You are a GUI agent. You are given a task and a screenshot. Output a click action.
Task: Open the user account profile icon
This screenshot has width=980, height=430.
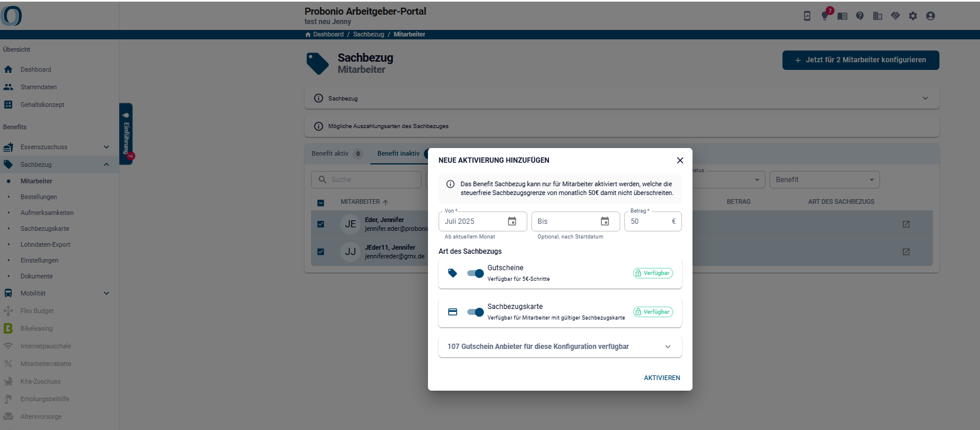(x=931, y=16)
